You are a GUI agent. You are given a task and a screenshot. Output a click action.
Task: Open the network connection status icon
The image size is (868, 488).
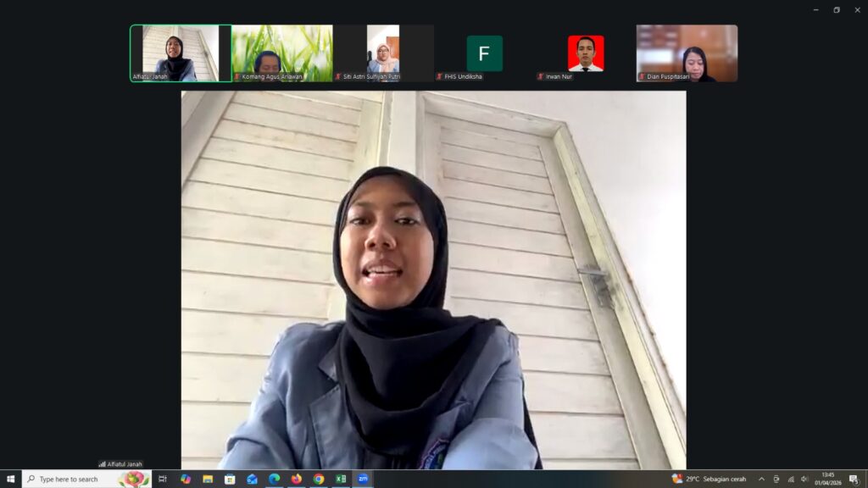[x=790, y=479]
